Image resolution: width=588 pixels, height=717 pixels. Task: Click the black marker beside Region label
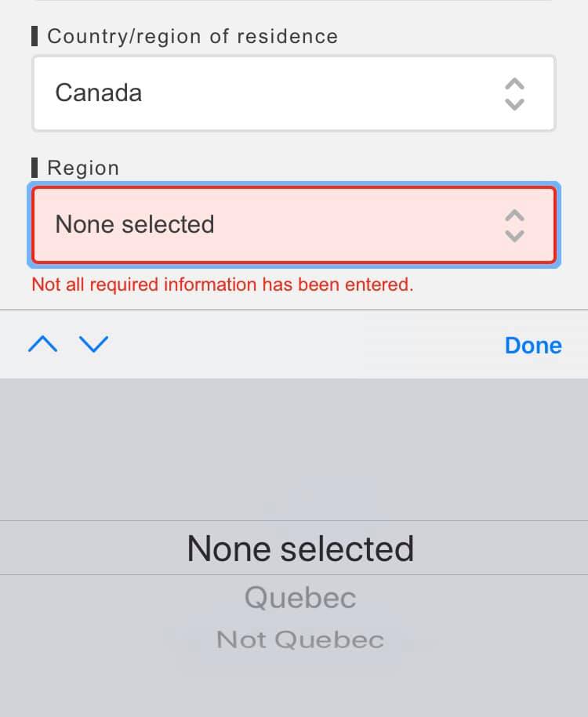(x=34, y=168)
